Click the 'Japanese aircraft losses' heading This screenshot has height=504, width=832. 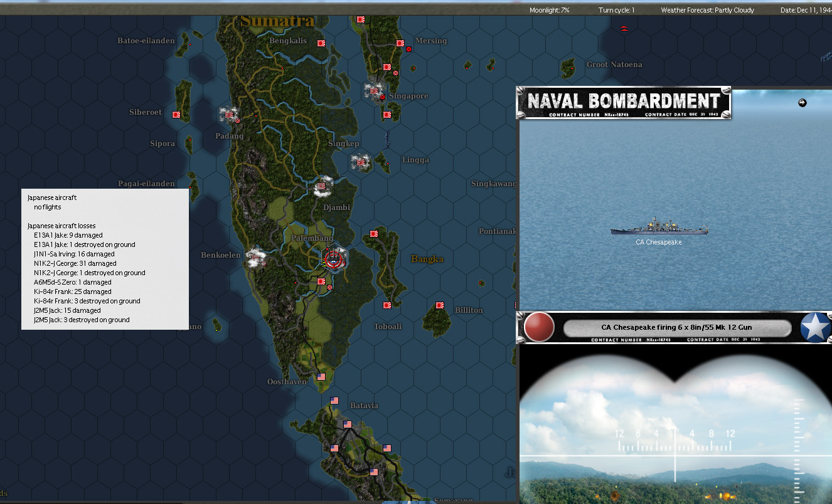coord(61,226)
